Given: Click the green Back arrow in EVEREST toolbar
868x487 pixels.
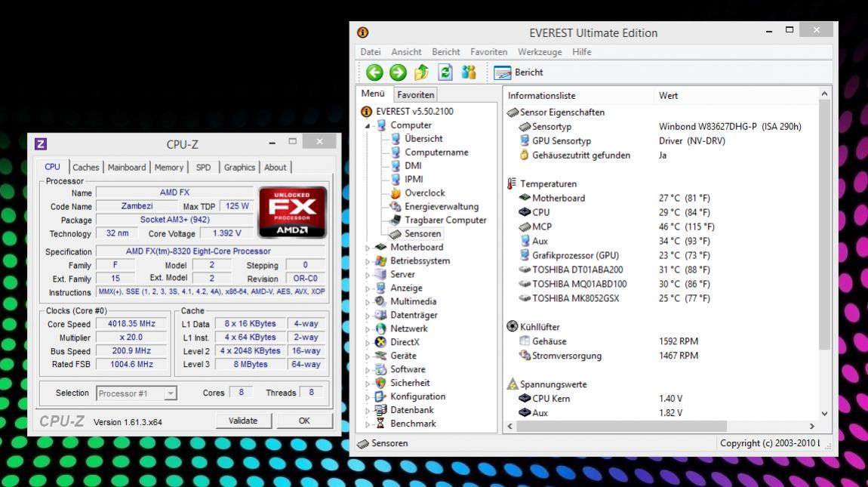Looking at the screenshot, I should (x=375, y=72).
